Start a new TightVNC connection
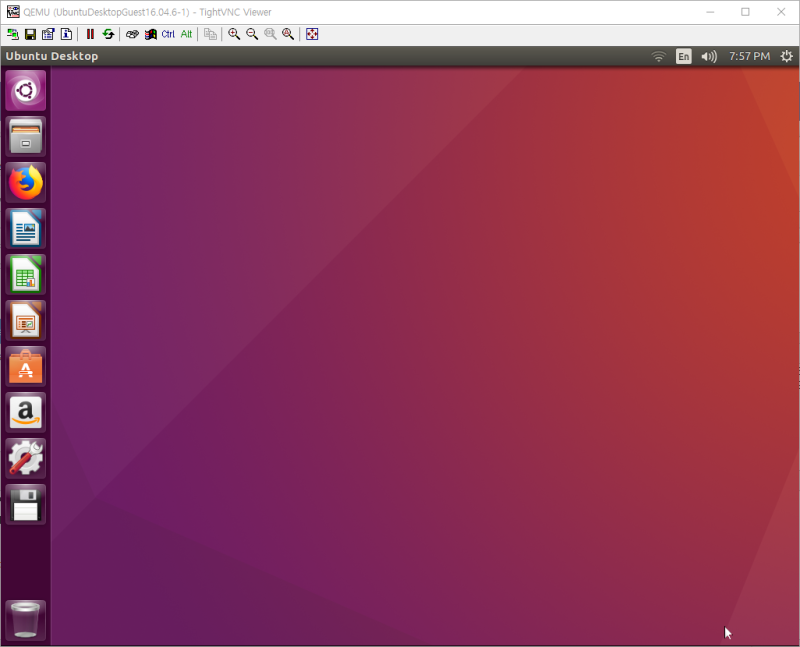The width and height of the screenshot is (800, 647). (14, 34)
